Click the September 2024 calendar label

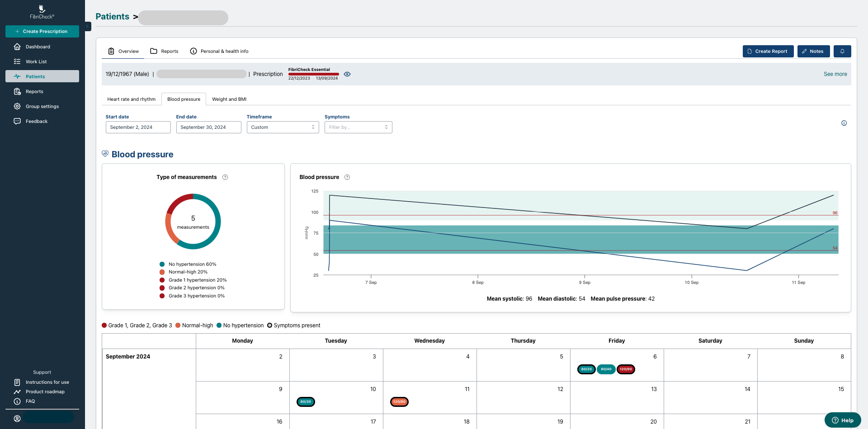point(128,357)
